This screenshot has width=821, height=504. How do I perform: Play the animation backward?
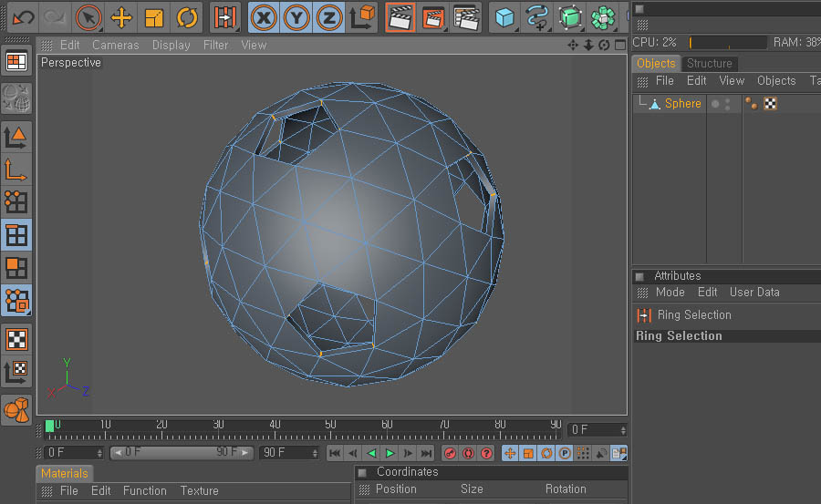[372, 453]
